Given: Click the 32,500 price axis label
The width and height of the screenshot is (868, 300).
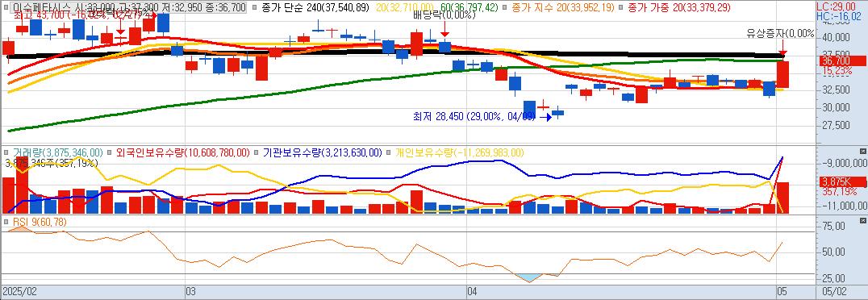Looking at the screenshot, I should (836, 90).
